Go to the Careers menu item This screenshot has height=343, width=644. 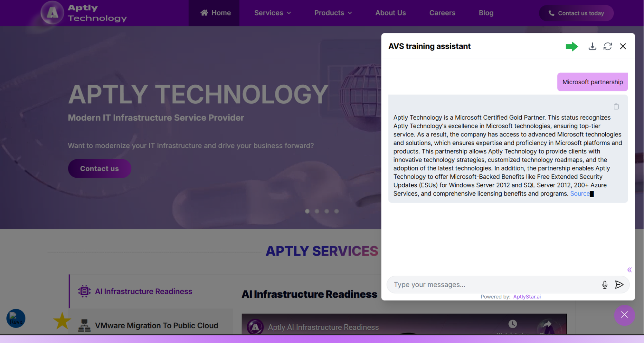tap(442, 13)
